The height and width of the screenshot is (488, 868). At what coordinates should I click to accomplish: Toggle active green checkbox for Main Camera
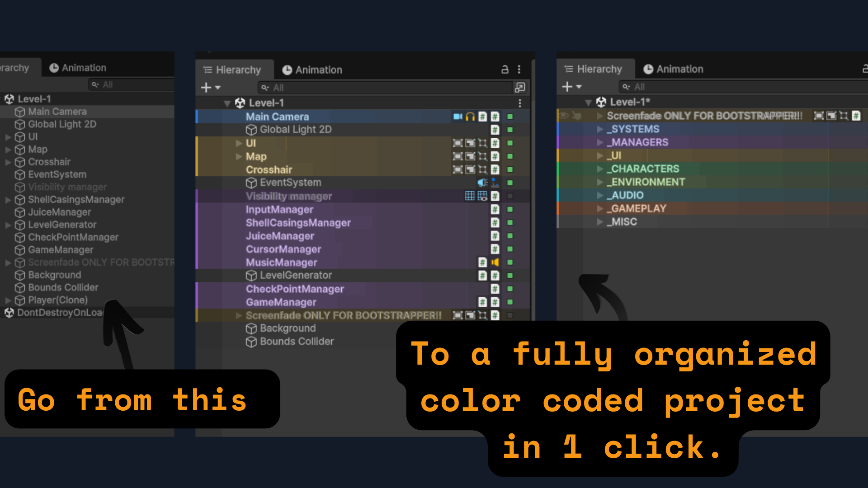(510, 117)
